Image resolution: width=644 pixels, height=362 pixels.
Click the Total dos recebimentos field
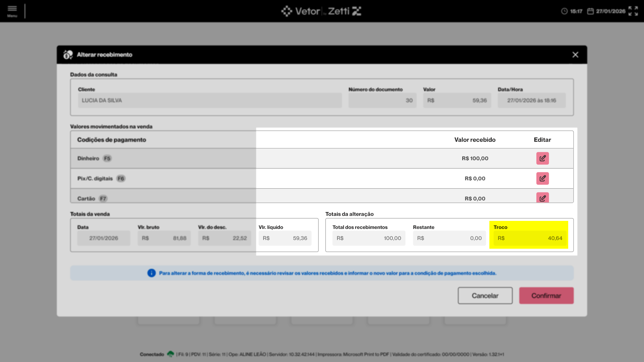[x=369, y=238]
